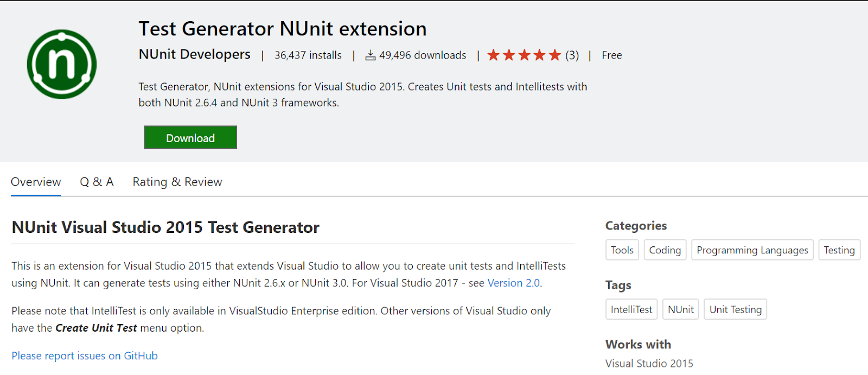Open the Overview tab
The width and height of the screenshot is (868, 375).
coord(35,182)
